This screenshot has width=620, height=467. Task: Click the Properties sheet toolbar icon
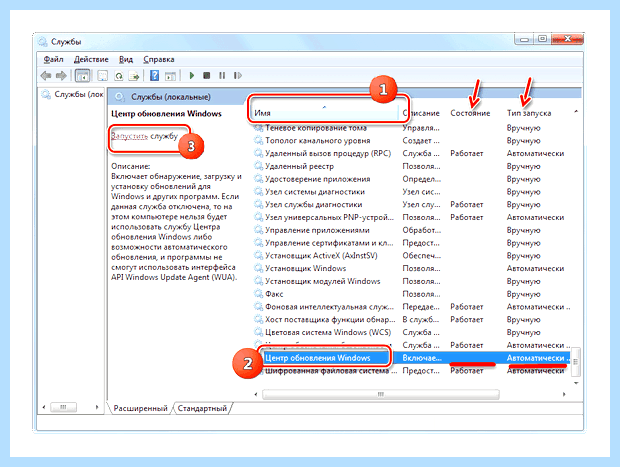click(102, 75)
